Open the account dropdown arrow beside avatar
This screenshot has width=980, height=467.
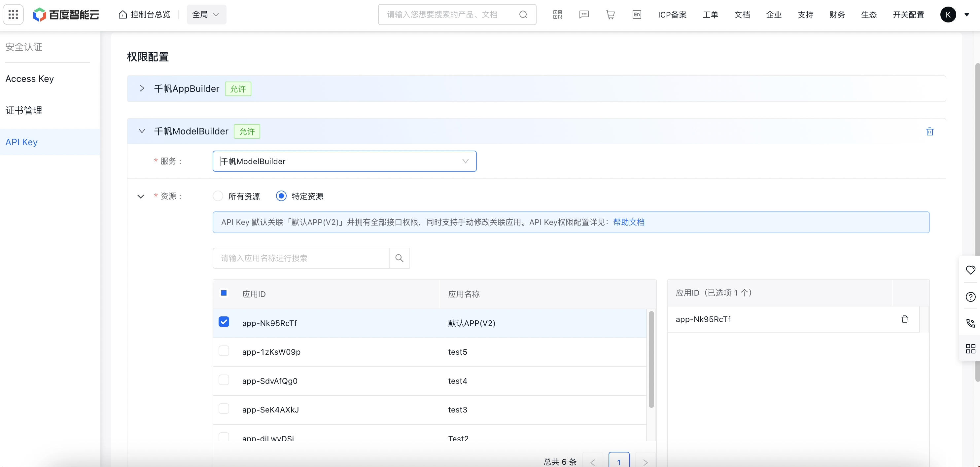pyautogui.click(x=967, y=15)
